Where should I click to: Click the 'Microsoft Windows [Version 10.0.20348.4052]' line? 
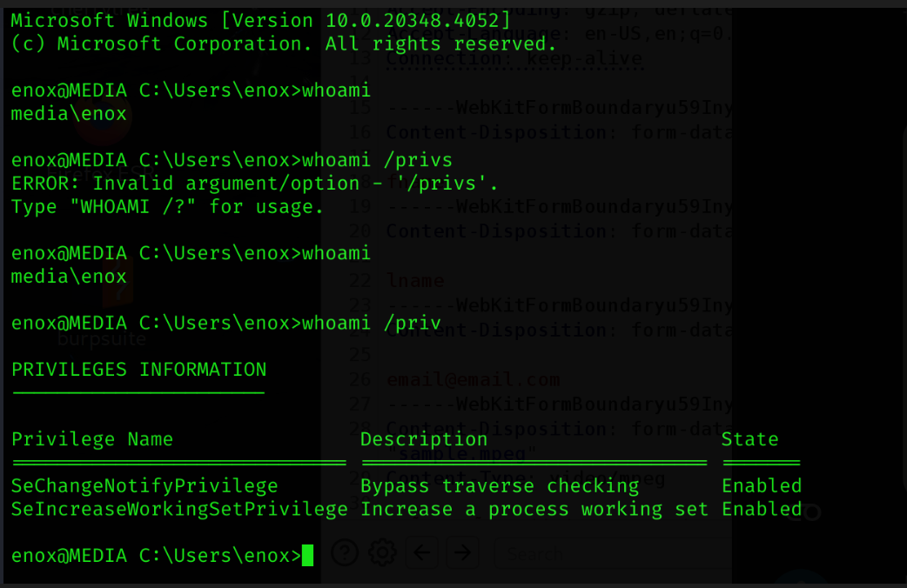point(261,21)
